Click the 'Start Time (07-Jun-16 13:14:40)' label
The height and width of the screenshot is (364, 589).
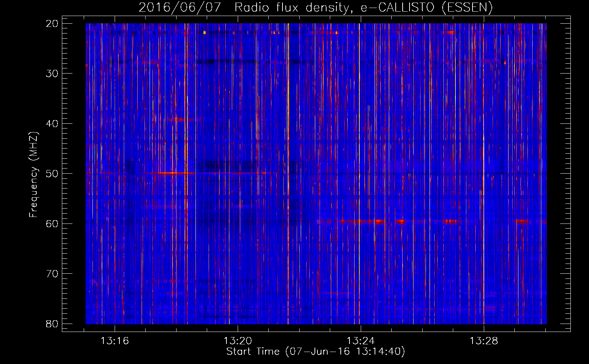[x=316, y=352]
